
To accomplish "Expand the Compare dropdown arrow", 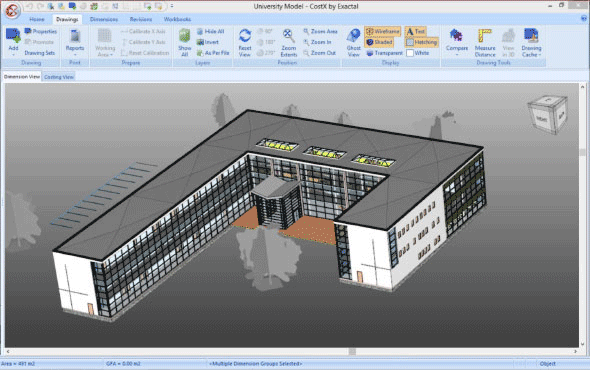I will (456, 55).
